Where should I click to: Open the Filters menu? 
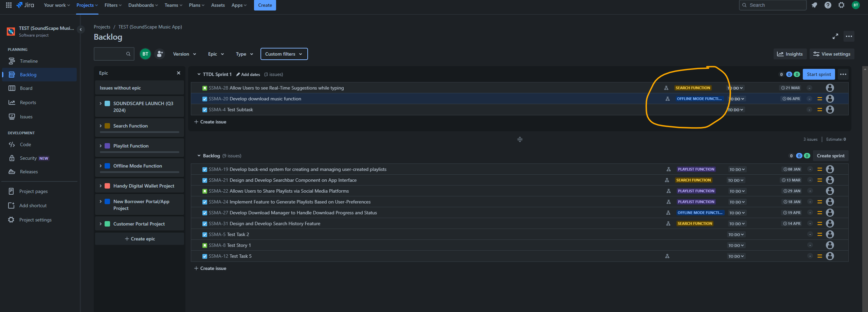pos(113,5)
